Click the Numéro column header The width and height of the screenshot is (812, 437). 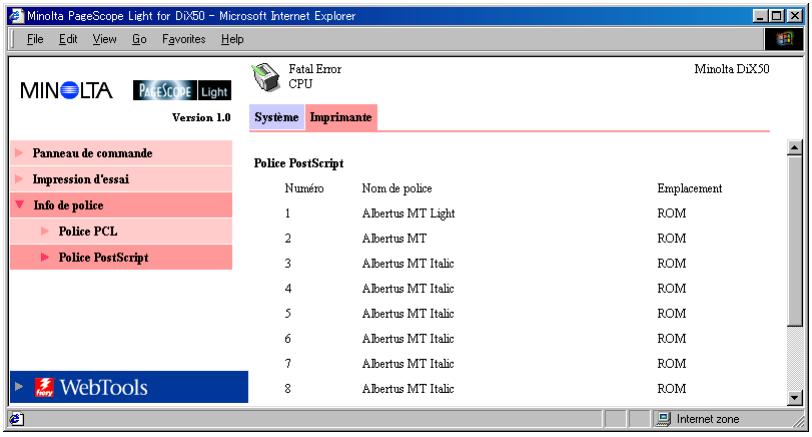click(304, 188)
